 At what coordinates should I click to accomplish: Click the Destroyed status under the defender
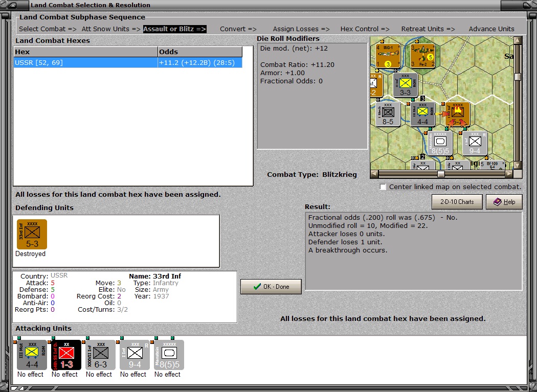point(31,253)
